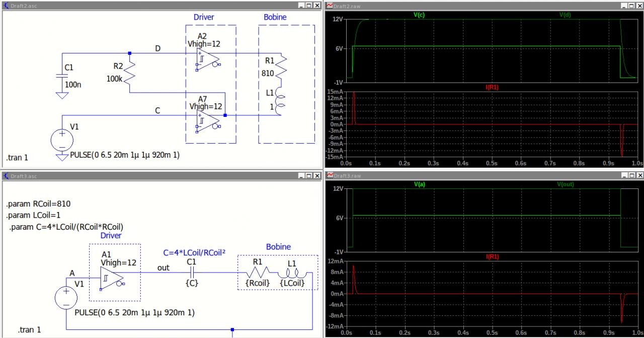Click net label A in Draft3.asc
This screenshot has height=338, width=644.
pos(72,273)
